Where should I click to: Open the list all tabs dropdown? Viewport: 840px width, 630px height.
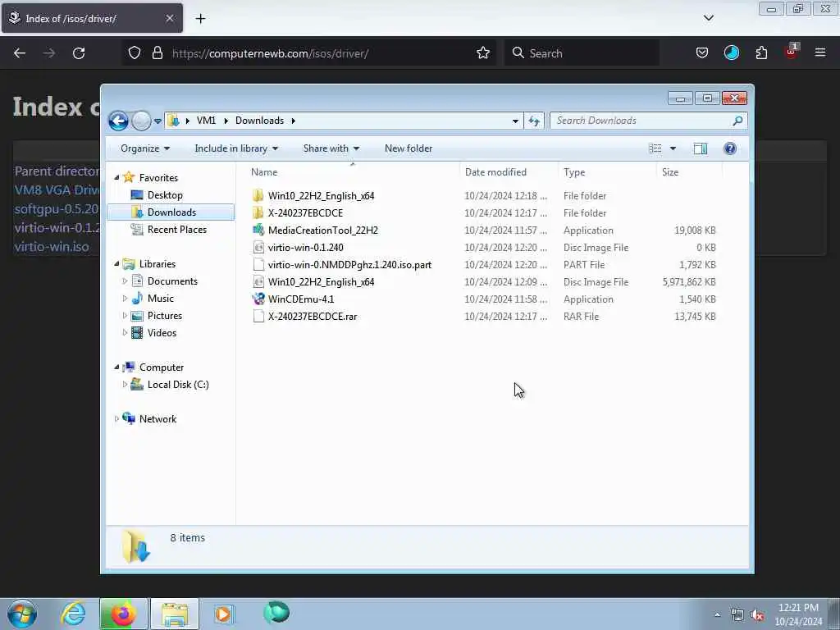tap(708, 18)
